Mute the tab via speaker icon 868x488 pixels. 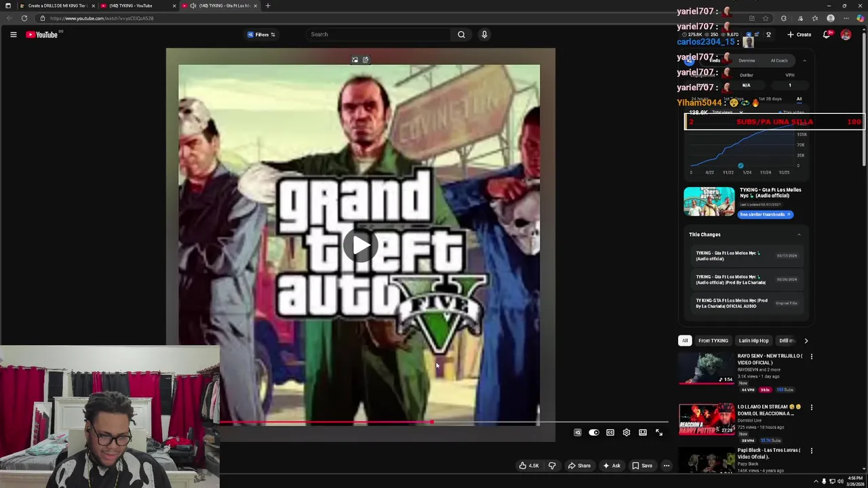[x=193, y=5]
